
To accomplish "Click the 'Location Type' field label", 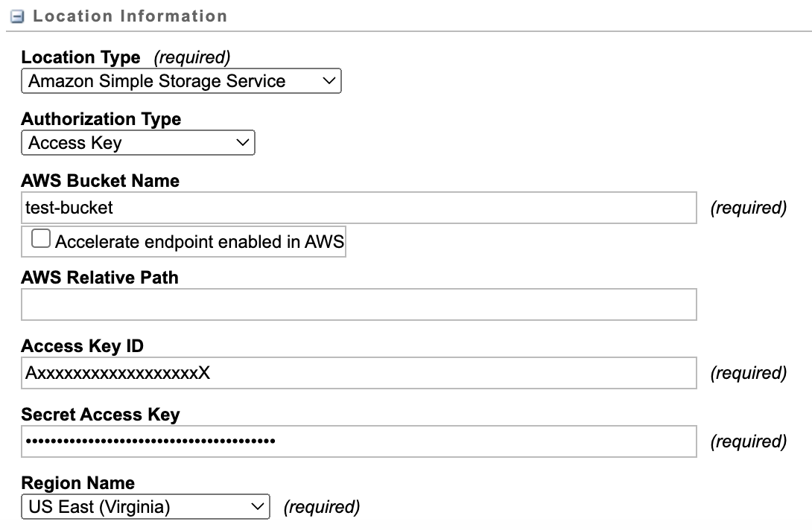I will click(x=80, y=57).
